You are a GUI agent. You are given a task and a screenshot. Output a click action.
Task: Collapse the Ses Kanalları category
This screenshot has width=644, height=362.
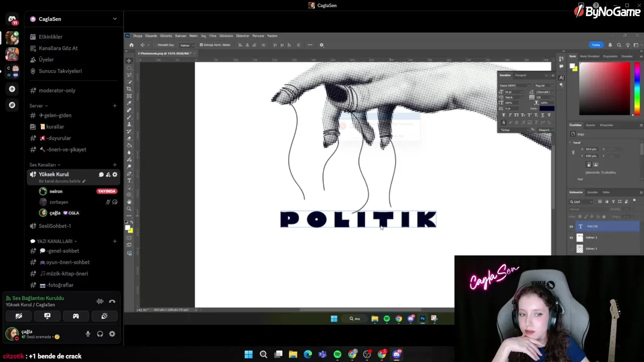(45, 165)
